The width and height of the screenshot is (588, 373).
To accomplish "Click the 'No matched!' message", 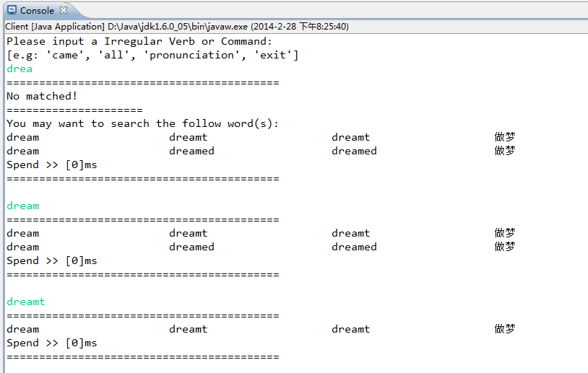I will tap(42, 96).
